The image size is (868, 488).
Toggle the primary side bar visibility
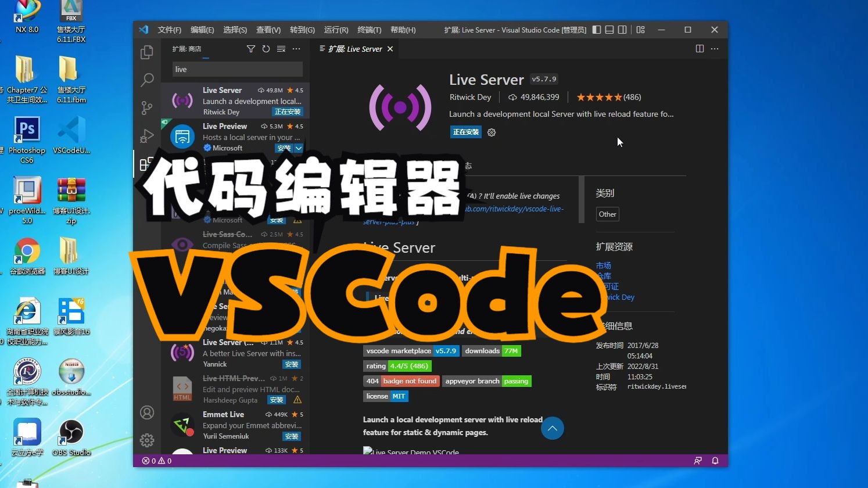coord(597,30)
